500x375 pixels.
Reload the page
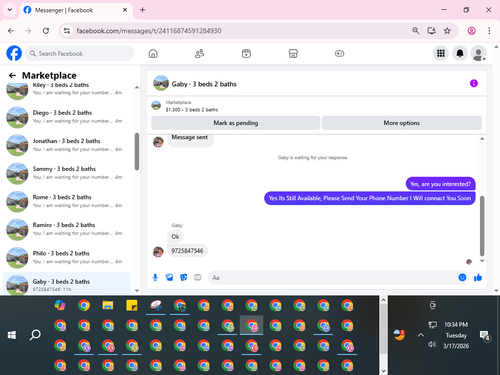click(x=46, y=31)
